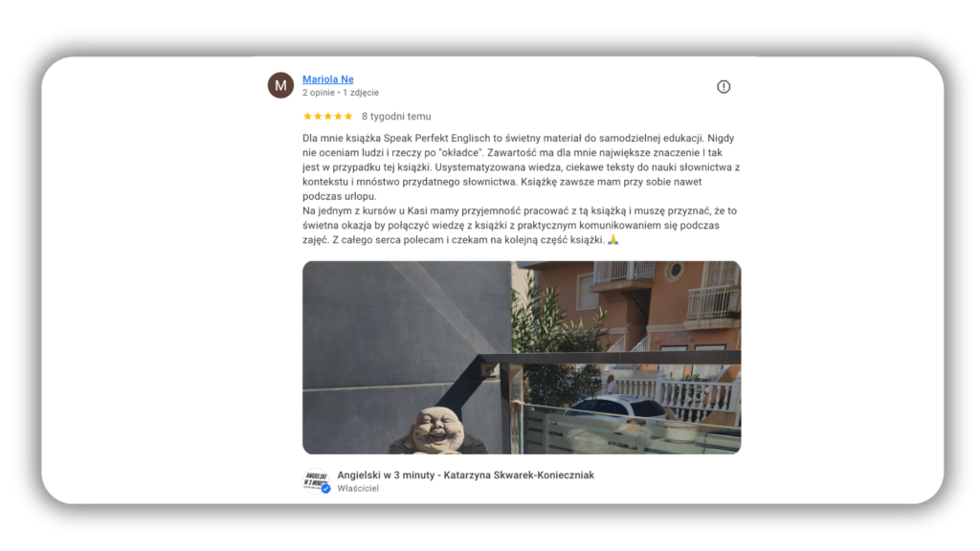Open the attached review photo
The image size is (980, 551).
[x=522, y=358]
